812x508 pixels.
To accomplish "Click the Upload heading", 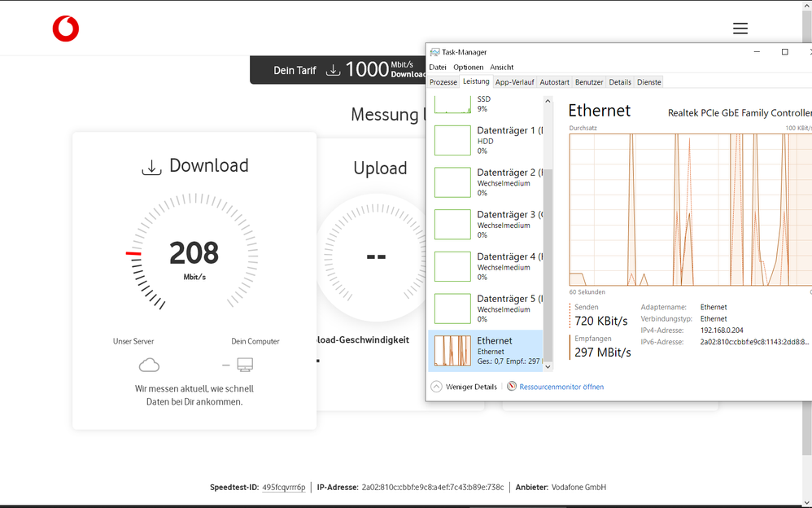I will coord(380,169).
